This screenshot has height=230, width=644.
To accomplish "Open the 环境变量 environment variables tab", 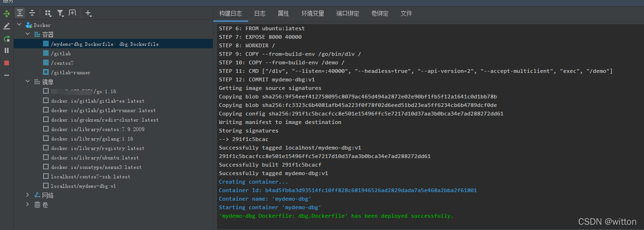I will (x=313, y=13).
